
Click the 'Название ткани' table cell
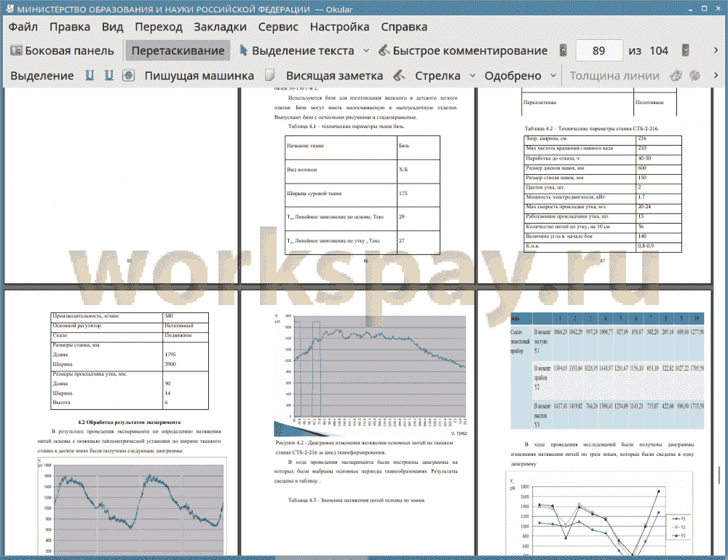341,148
